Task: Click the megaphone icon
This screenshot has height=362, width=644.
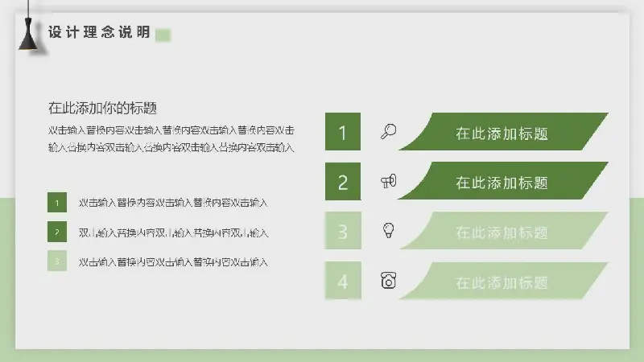Action: point(389,182)
